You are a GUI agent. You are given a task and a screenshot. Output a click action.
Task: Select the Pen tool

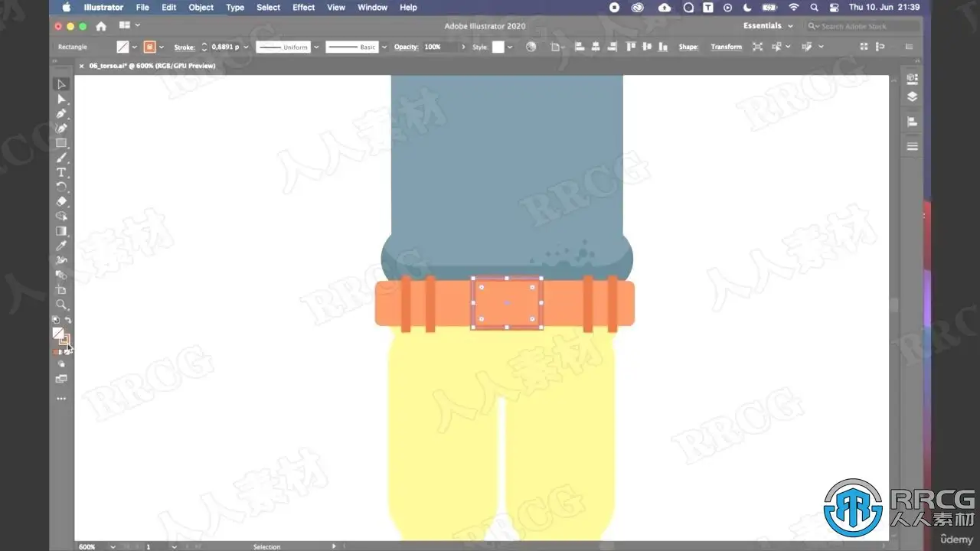[x=61, y=113]
